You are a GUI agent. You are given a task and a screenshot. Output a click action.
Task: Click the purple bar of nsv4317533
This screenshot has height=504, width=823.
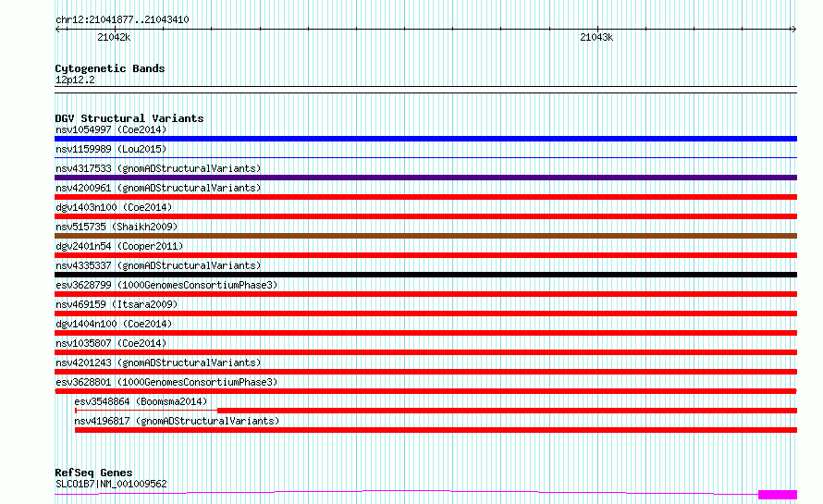coord(425,178)
